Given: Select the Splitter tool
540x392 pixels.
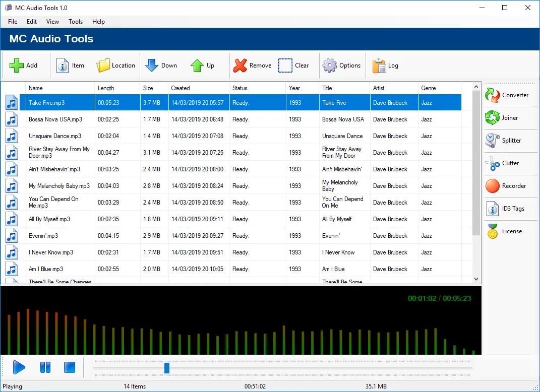Looking at the screenshot, I should (509, 141).
